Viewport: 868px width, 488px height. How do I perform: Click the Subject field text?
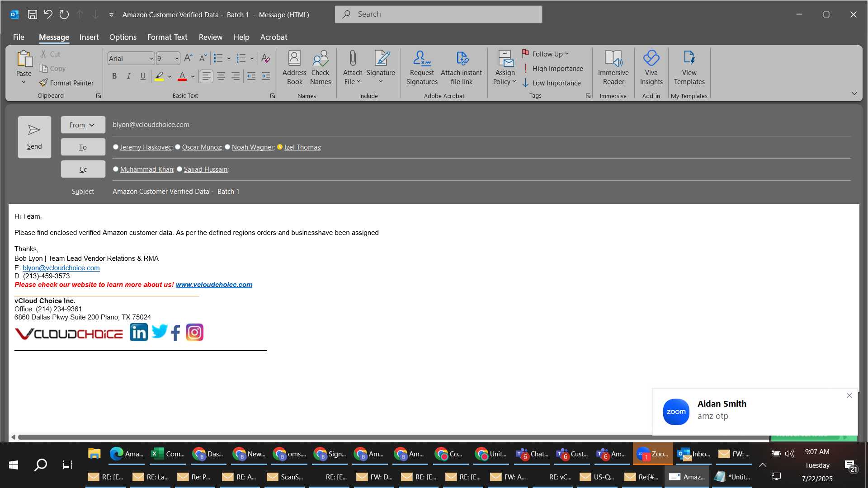click(176, 192)
